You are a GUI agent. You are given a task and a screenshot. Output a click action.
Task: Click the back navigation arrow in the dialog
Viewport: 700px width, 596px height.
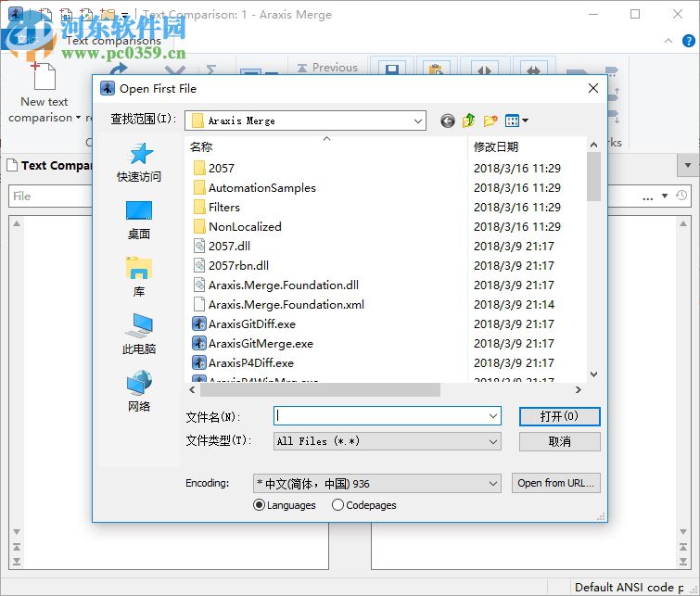pos(447,120)
